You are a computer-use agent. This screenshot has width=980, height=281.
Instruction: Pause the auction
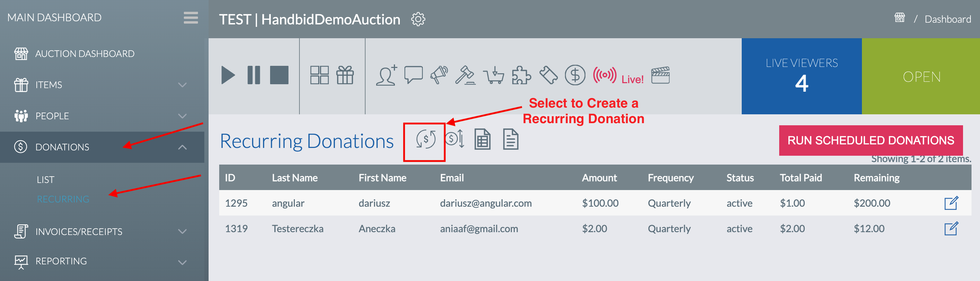click(x=254, y=75)
